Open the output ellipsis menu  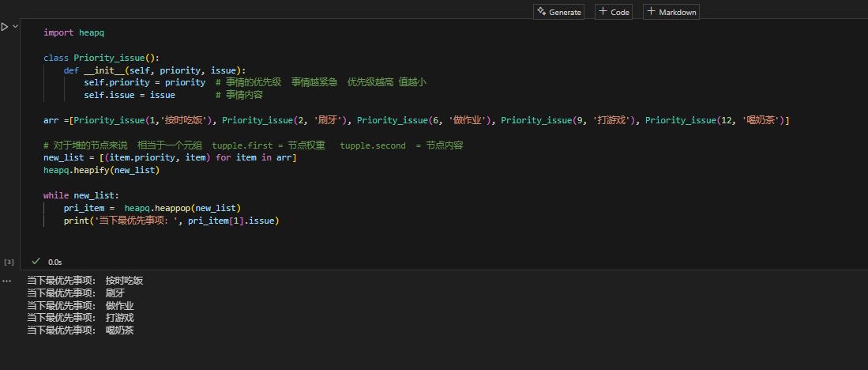point(6,281)
